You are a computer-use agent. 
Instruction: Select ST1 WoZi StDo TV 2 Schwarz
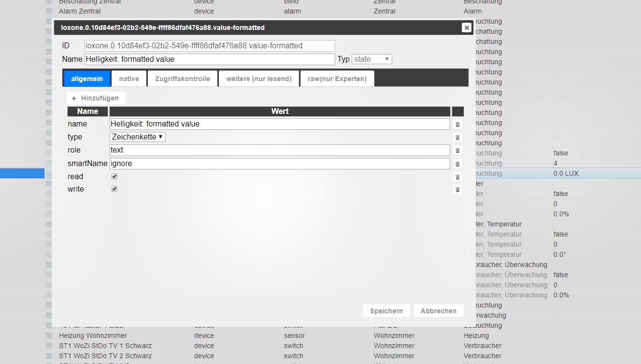pyautogui.click(x=105, y=356)
